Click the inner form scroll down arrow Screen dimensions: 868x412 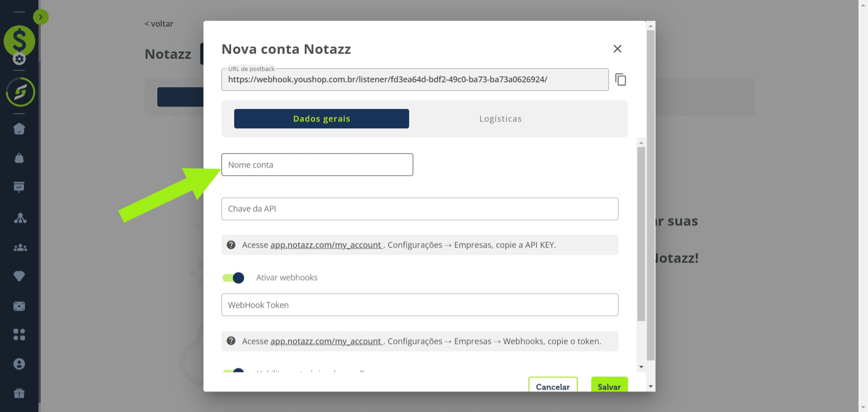641,367
